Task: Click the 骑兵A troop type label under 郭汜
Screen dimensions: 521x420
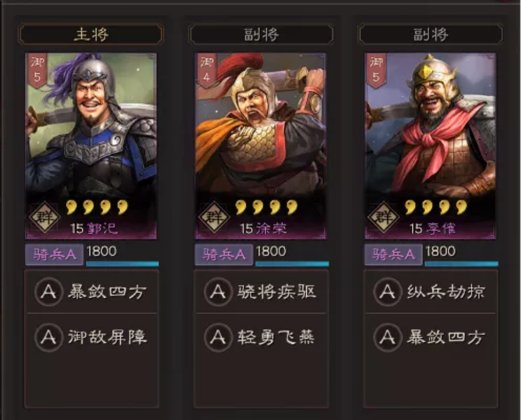Action: [55, 254]
